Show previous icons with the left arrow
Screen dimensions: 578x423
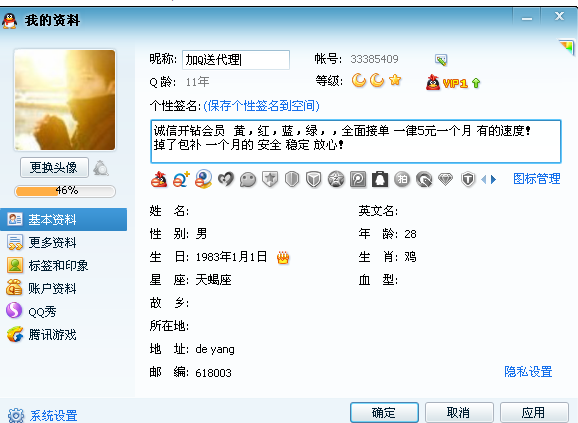pyautogui.click(x=484, y=179)
